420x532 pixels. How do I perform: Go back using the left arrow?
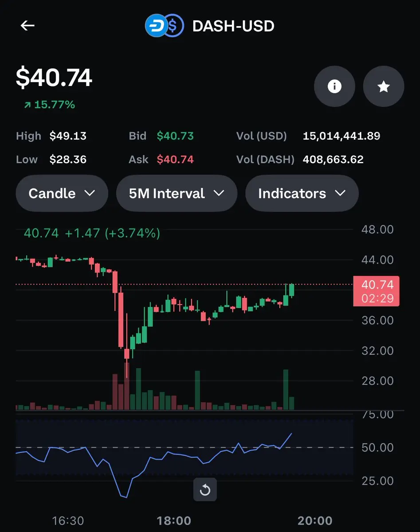click(27, 26)
